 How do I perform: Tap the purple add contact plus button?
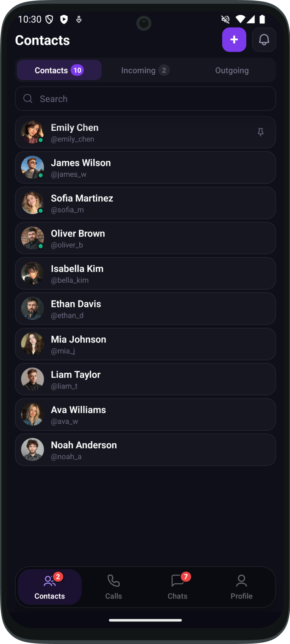(234, 40)
